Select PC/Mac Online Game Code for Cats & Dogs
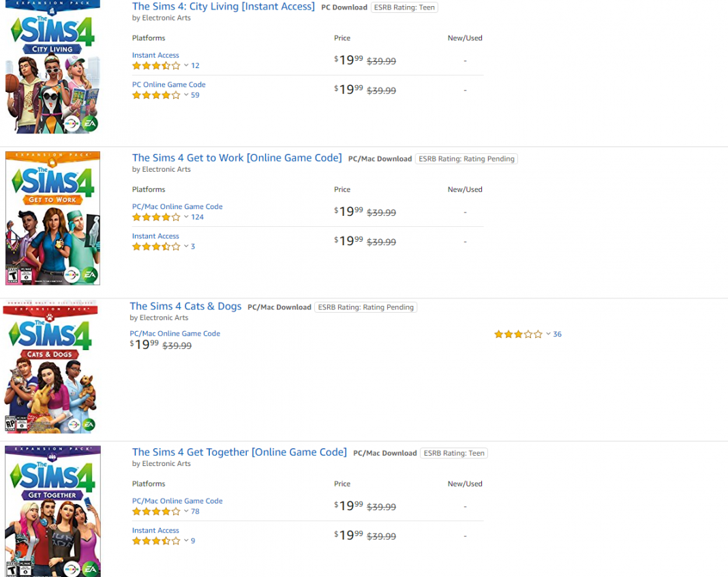The image size is (728, 577). tap(175, 333)
